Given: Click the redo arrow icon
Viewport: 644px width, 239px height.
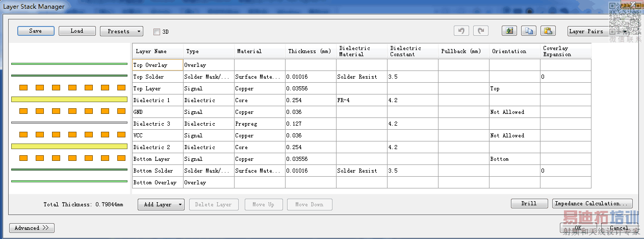Looking at the screenshot, I should (x=480, y=31).
